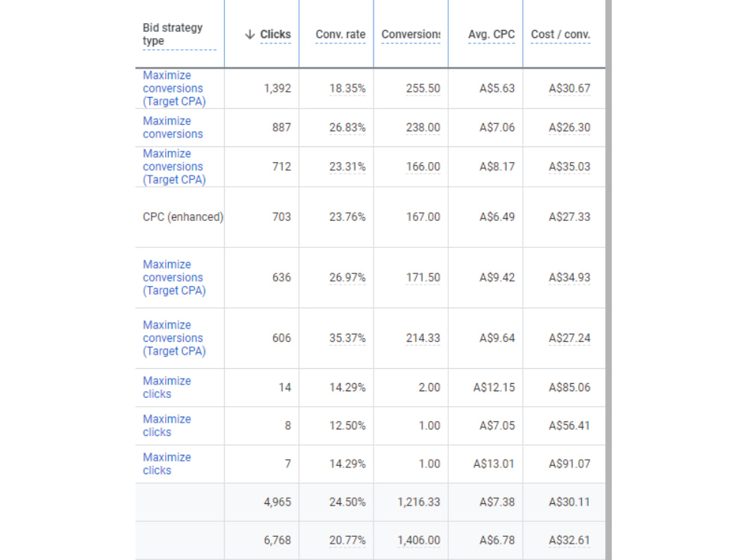This screenshot has height=560, width=747.
Task: Open Maximize clicks link with 8 clicks
Action: [x=167, y=426]
